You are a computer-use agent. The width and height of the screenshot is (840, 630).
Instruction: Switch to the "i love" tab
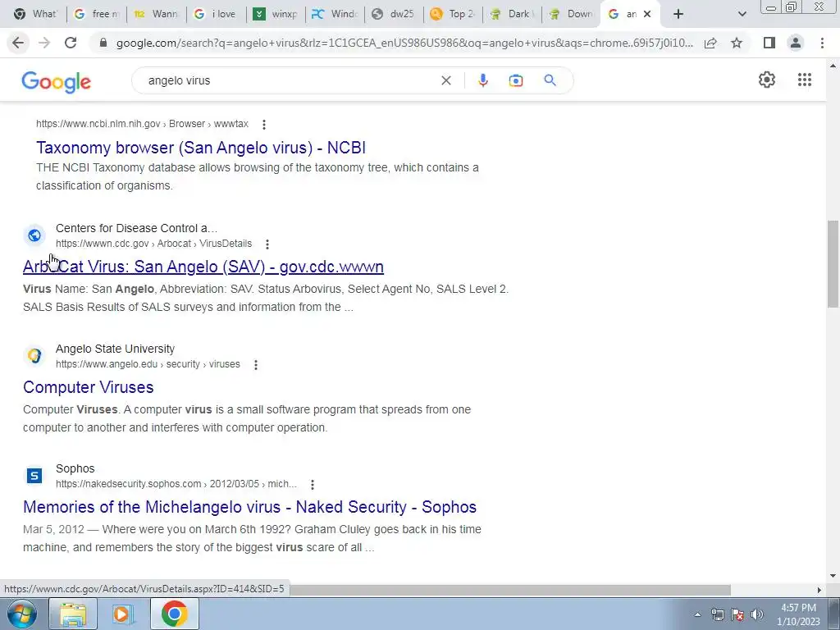coord(216,14)
